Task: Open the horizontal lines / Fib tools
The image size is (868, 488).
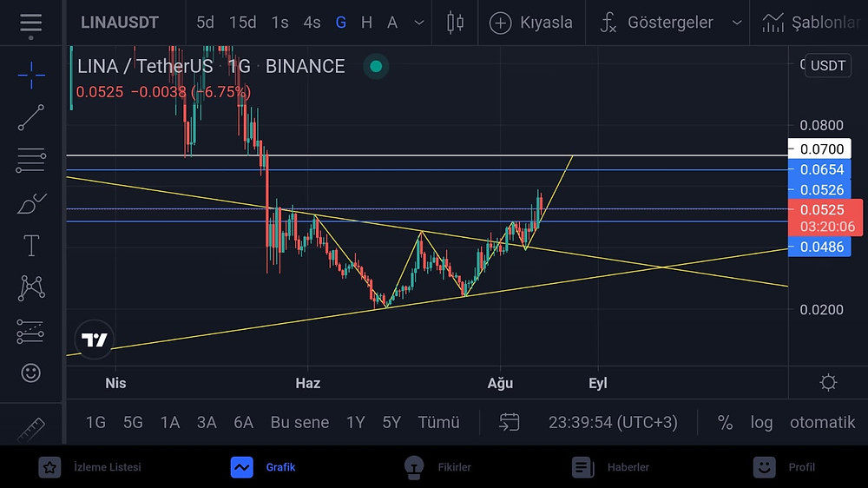Action: 31,160
